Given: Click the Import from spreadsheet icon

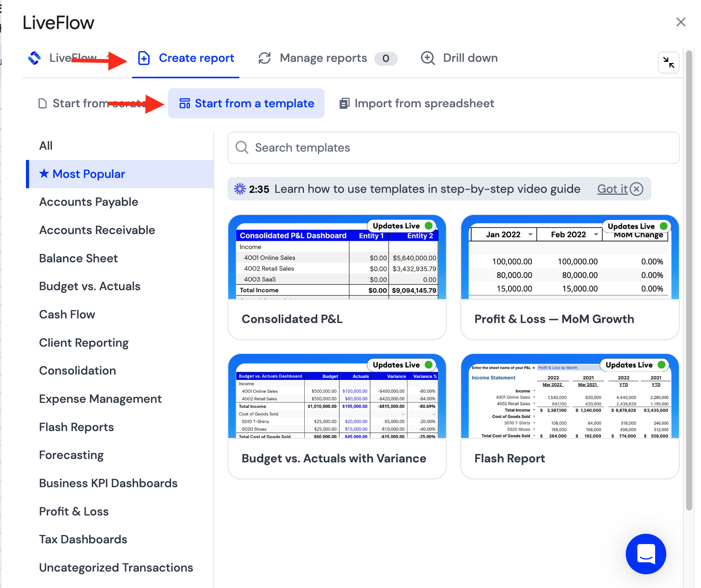Looking at the screenshot, I should click(x=344, y=103).
